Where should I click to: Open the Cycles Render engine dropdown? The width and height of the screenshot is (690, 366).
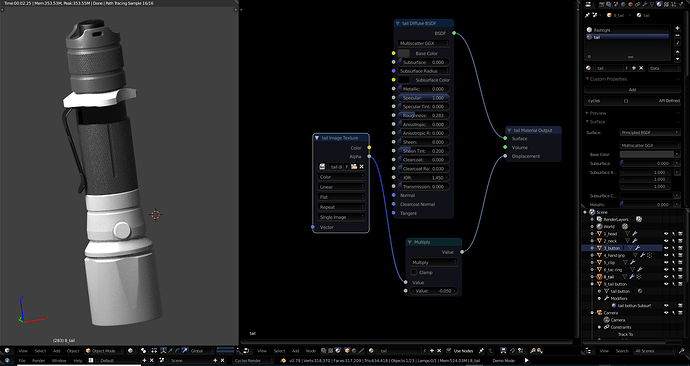[253, 360]
